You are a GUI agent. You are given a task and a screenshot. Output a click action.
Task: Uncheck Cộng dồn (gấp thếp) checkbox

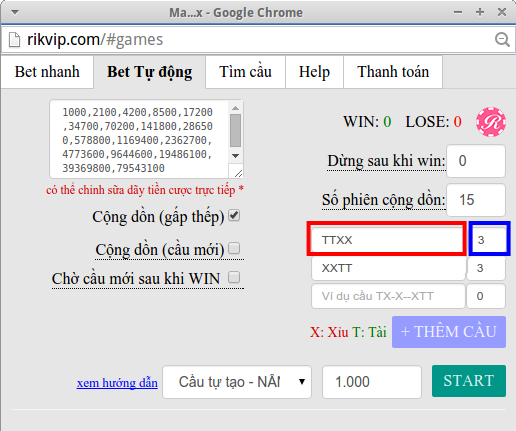tap(234, 216)
